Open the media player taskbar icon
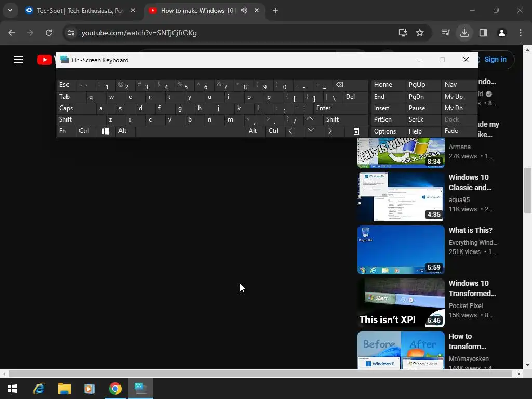Image resolution: width=532 pixels, height=399 pixels. (89, 389)
